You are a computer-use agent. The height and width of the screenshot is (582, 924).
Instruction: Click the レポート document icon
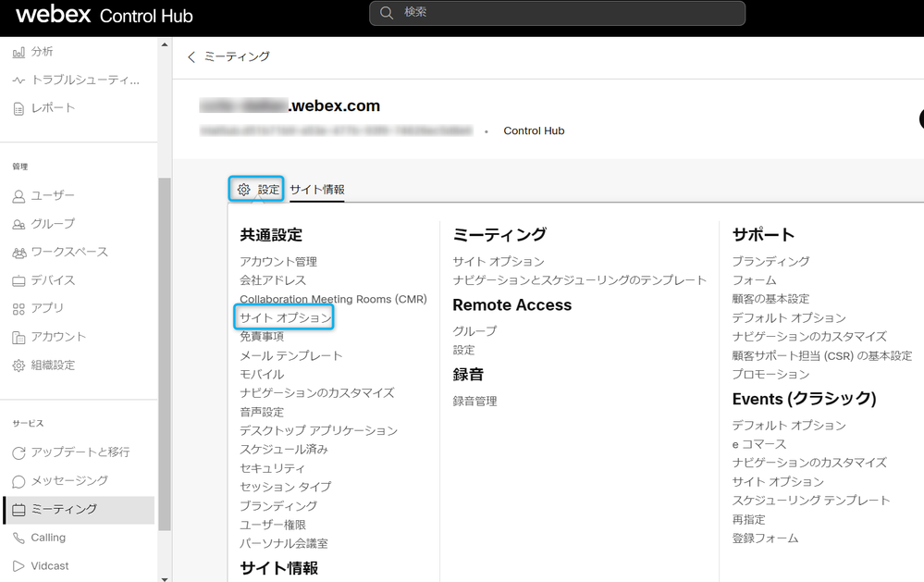point(18,108)
